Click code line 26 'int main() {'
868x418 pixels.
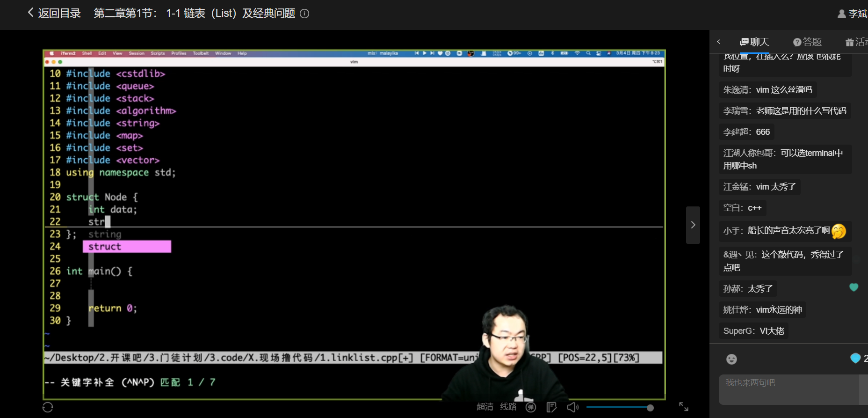[x=99, y=271]
